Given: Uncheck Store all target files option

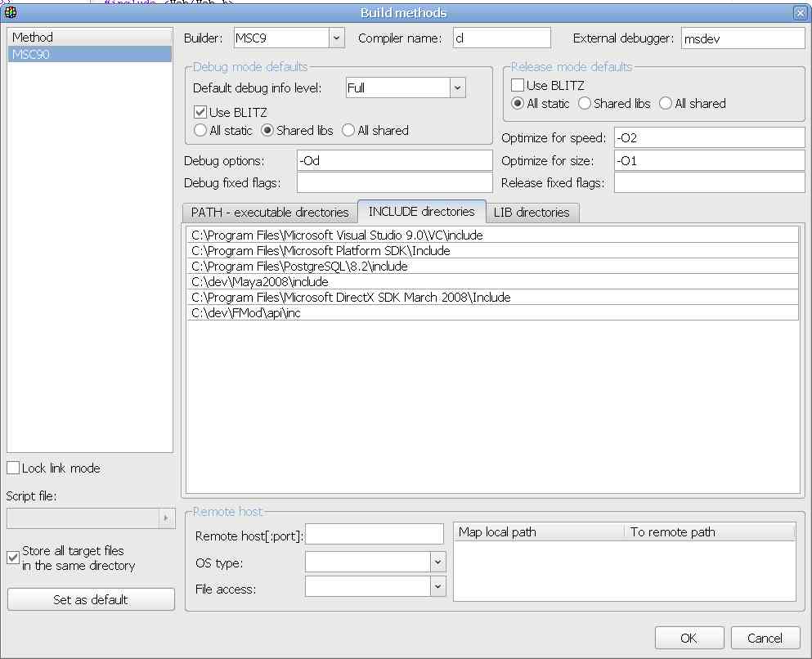Looking at the screenshot, I should point(13,558).
